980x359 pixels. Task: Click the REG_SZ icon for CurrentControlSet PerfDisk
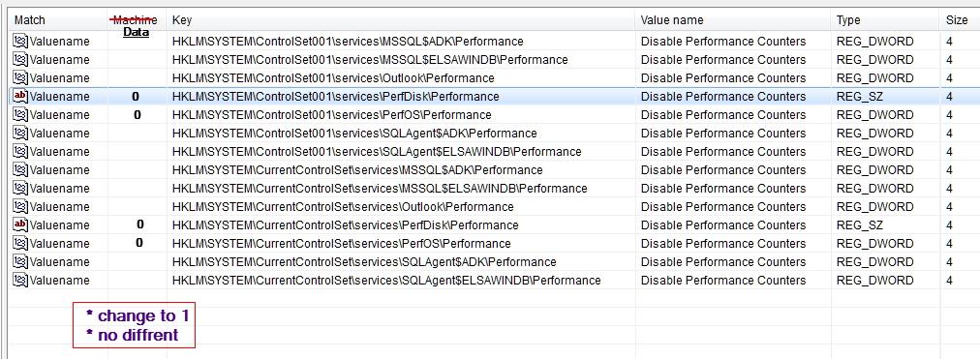click(20, 224)
